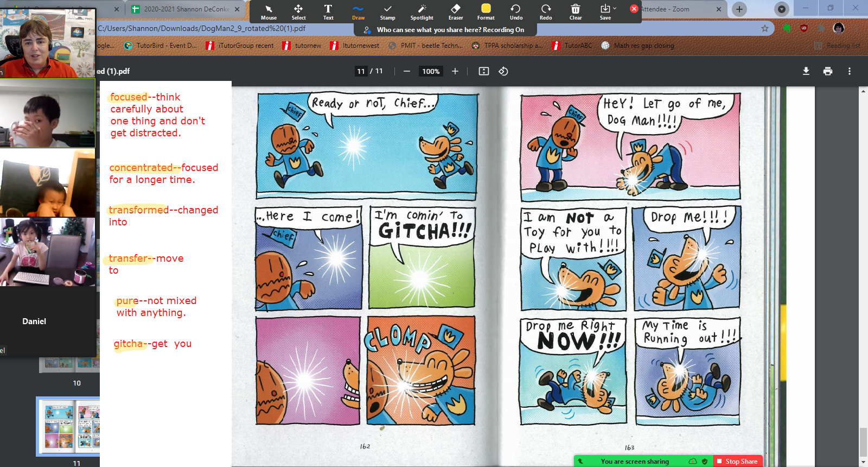This screenshot has width=868, height=467.
Task: Open the uBlock extension icon
Action: coord(804,28)
